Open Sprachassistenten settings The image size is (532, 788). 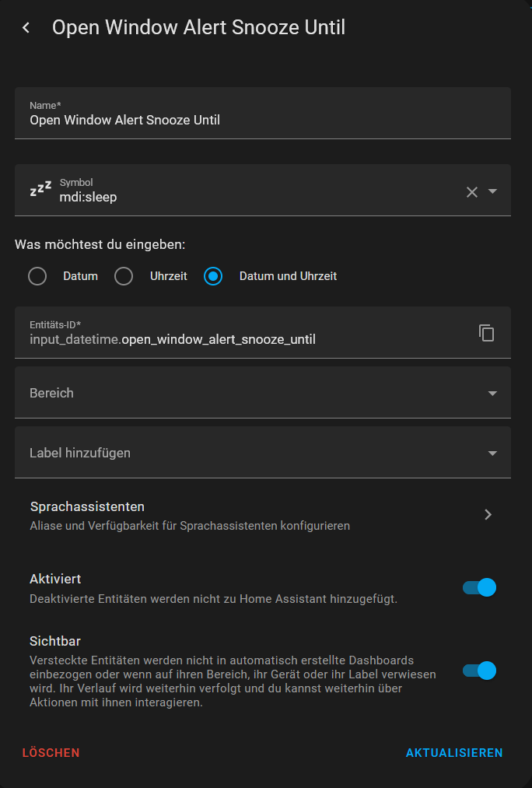pyautogui.click(x=233, y=515)
